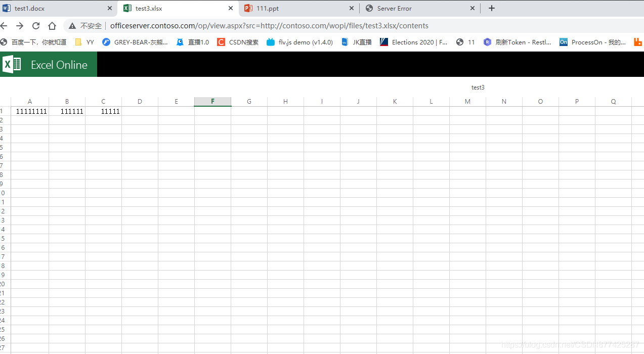Click cell containing 11111111
Image resolution: width=644 pixels, height=354 pixels.
click(30, 111)
